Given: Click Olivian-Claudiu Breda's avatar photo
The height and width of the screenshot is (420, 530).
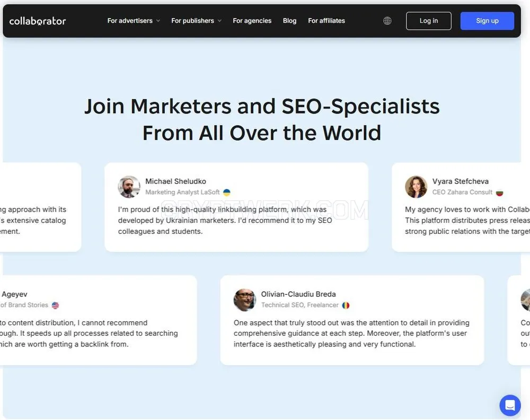Looking at the screenshot, I should coord(245,300).
